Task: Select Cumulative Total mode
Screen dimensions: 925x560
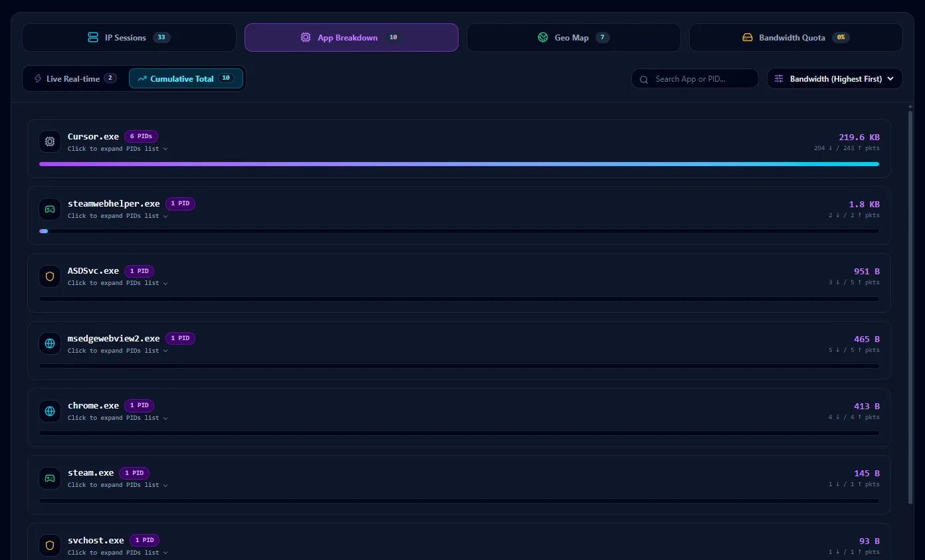Action: [x=186, y=78]
